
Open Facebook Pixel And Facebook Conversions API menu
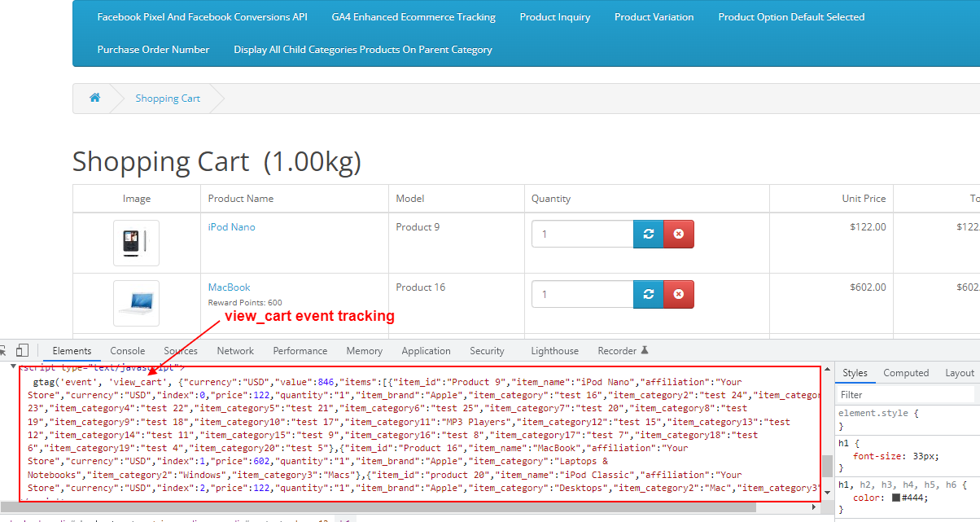pyautogui.click(x=202, y=17)
